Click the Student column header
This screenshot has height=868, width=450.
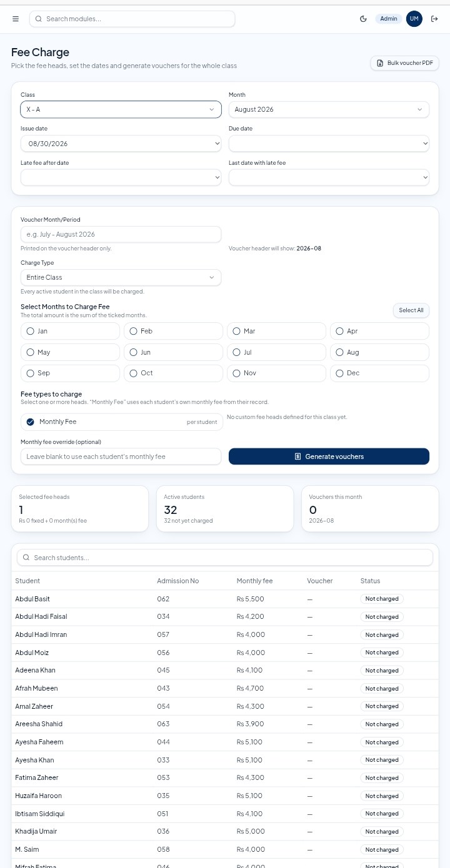pos(27,581)
